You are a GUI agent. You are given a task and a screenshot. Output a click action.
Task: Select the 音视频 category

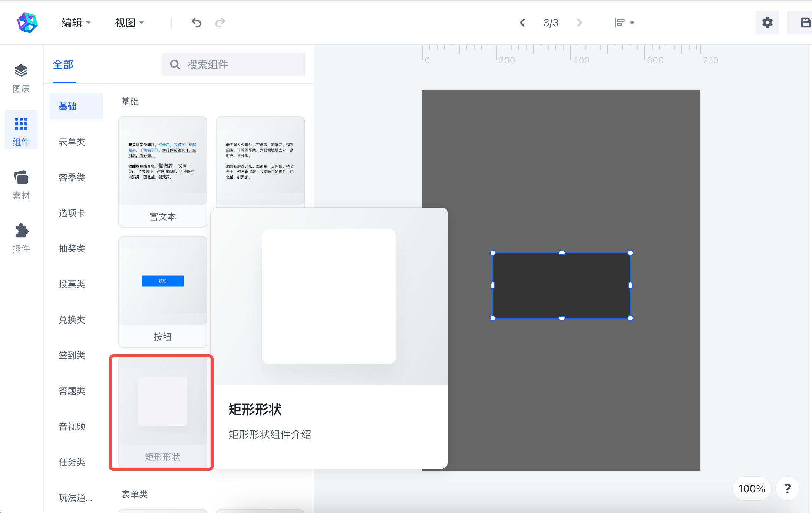72,426
